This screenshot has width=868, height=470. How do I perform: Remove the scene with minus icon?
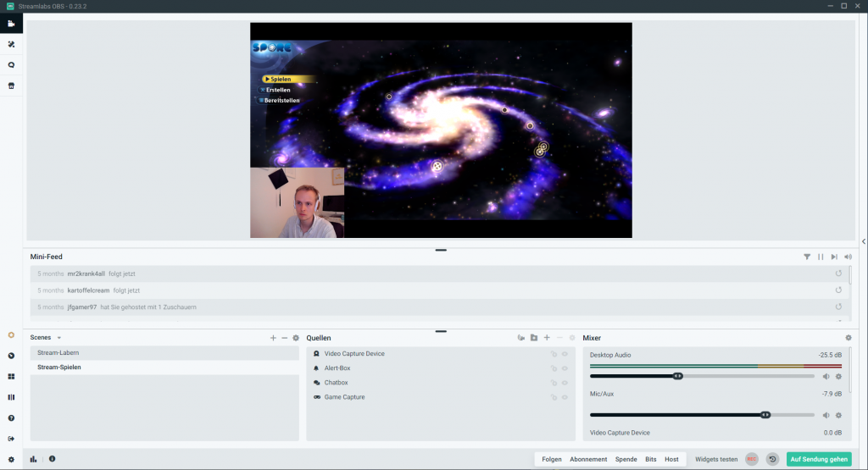[x=285, y=338]
